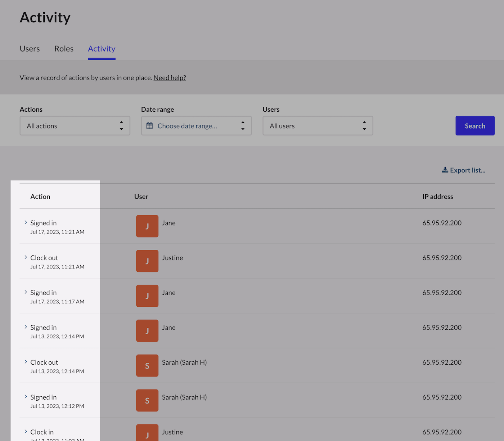Open the All users dropdown
This screenshot has height=441, width=504.
pos(318,126)
